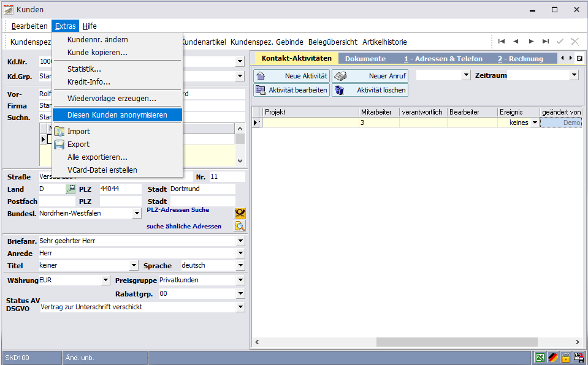Open the Hilfe menu
The width and height of the screenshot is (588, 365).
tap(90, 26)
